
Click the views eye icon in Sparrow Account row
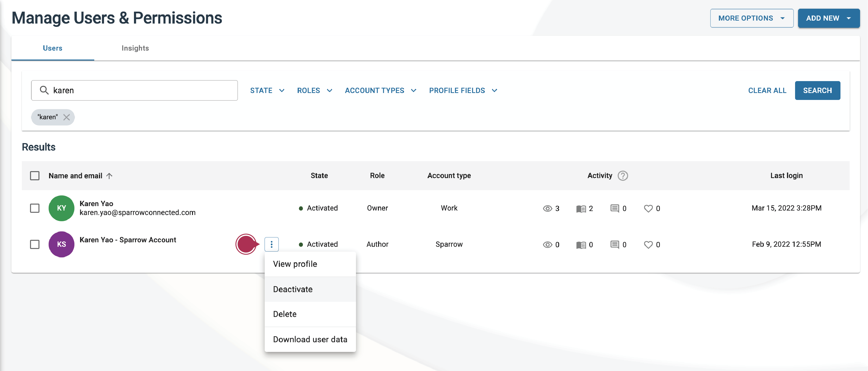(547, 244)
